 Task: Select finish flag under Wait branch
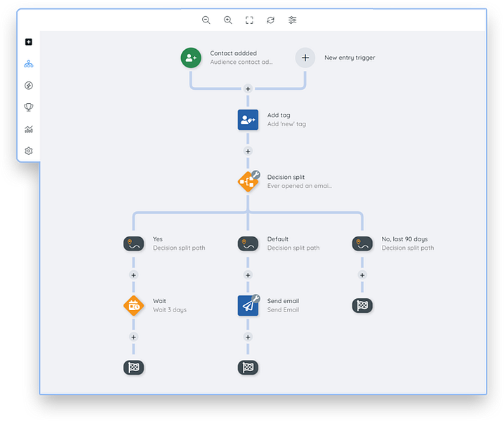133,368
